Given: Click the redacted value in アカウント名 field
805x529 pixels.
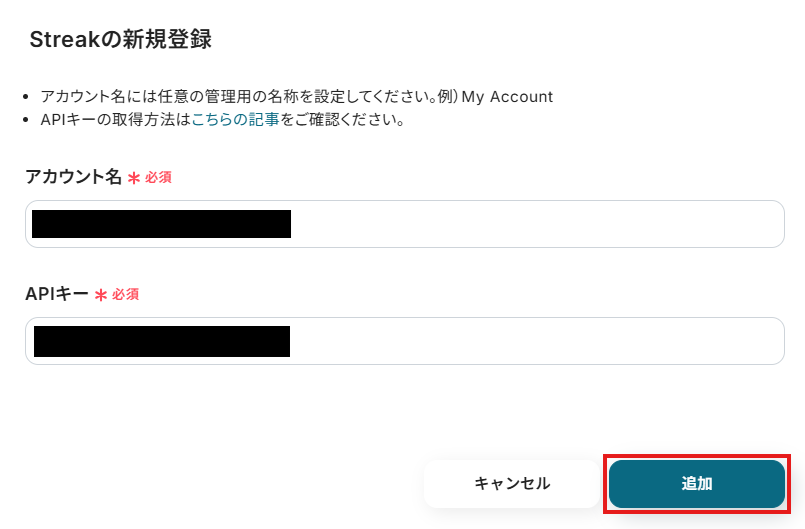Looking at the screenshot, I should tap(161, 224).
